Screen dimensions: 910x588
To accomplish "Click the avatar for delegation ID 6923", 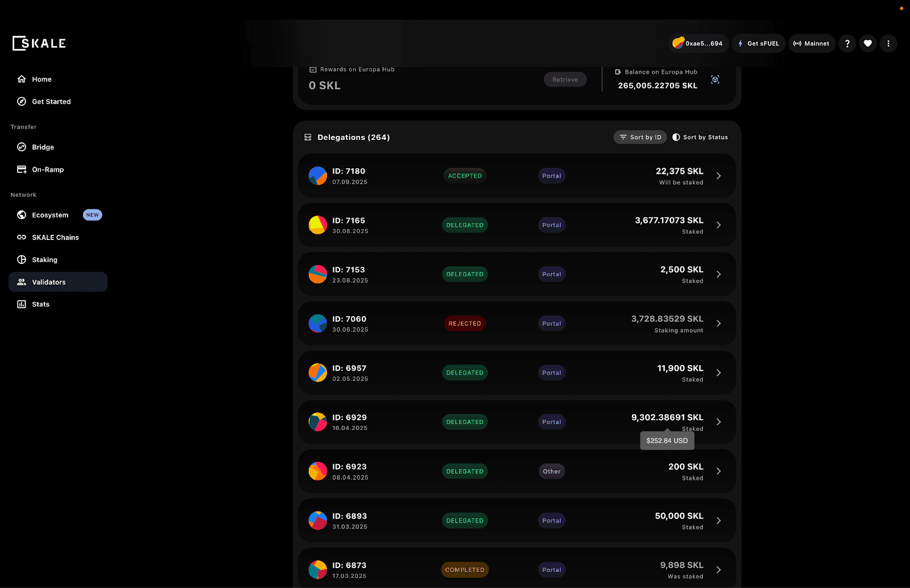I will (x=317, y=471).
